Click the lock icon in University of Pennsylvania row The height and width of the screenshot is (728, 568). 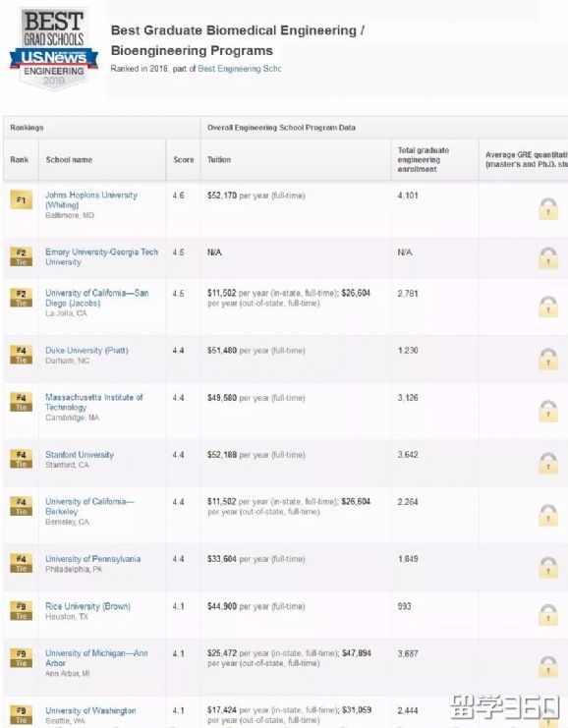[548, 567]
